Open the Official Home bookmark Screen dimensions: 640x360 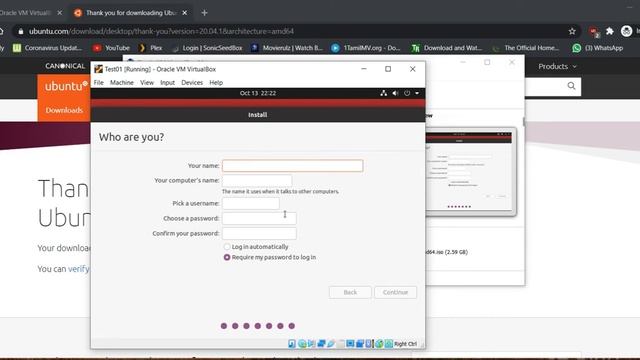click(526, 48)
